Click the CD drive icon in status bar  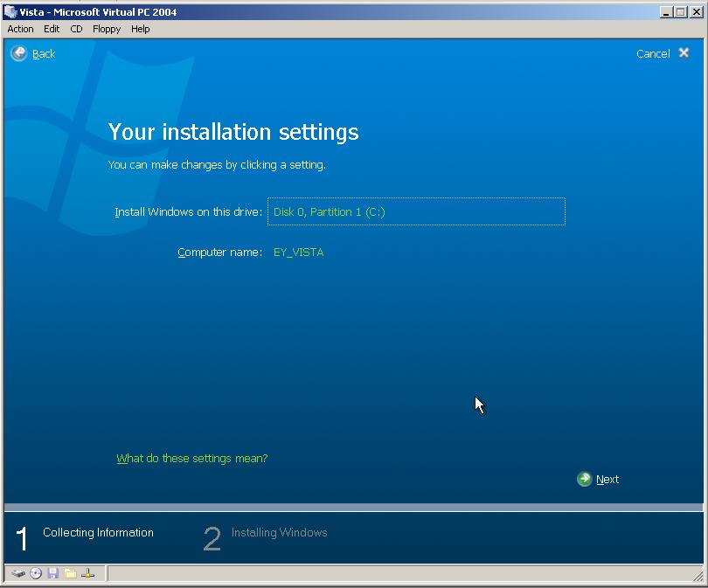pyautogui.click(x=36, y=573)
